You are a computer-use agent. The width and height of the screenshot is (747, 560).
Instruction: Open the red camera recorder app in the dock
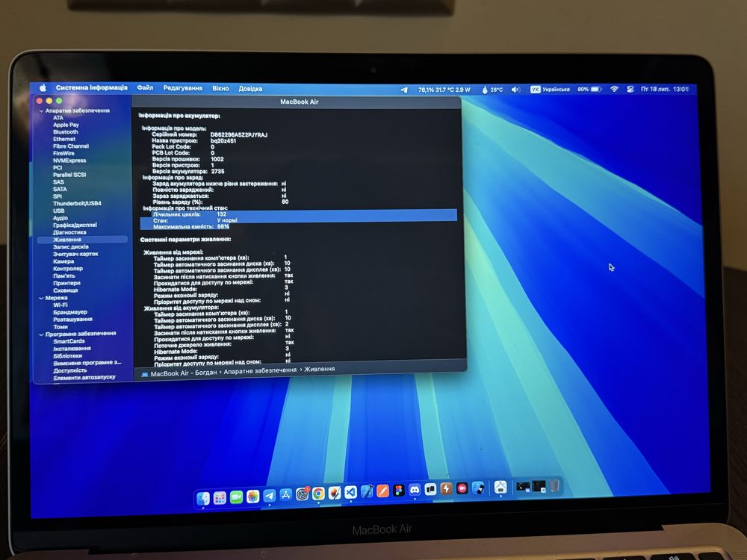[x=462, y=488]
